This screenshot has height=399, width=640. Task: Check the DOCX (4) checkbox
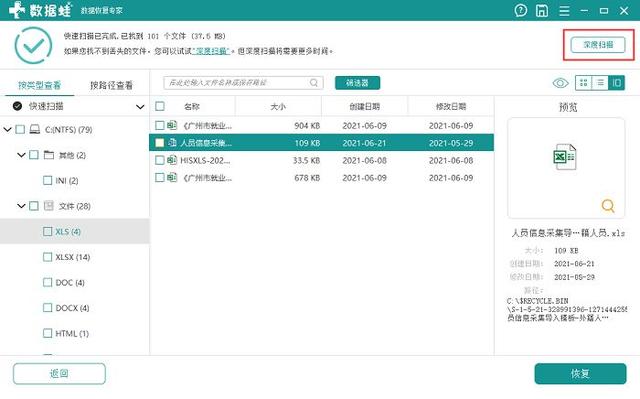[x=47, y=308]
